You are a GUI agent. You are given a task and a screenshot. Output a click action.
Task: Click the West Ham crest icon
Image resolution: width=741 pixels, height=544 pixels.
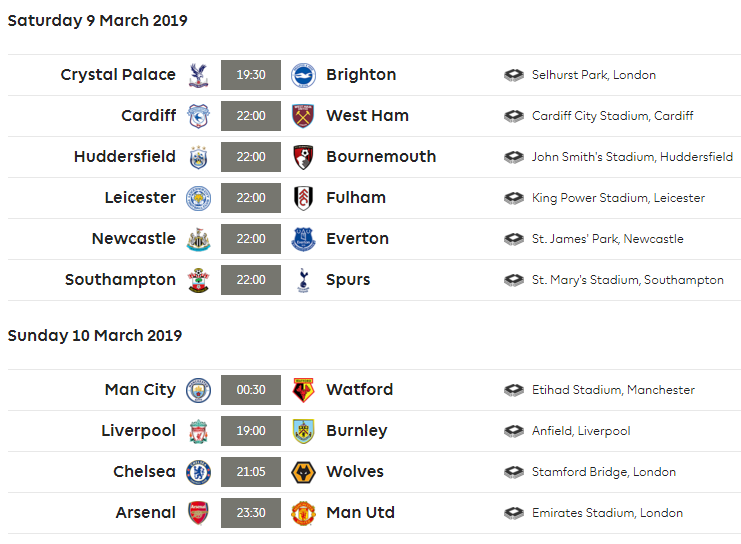(303, 116)
